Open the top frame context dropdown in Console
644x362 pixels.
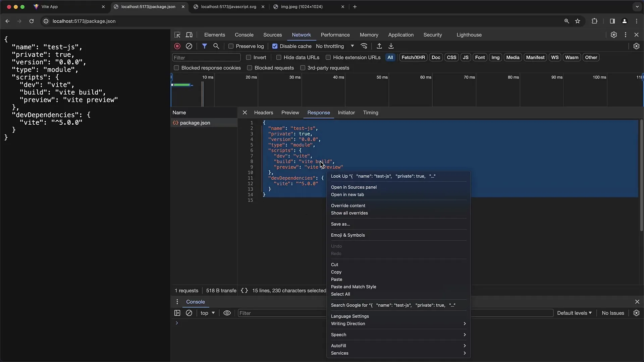coord(207,313)
